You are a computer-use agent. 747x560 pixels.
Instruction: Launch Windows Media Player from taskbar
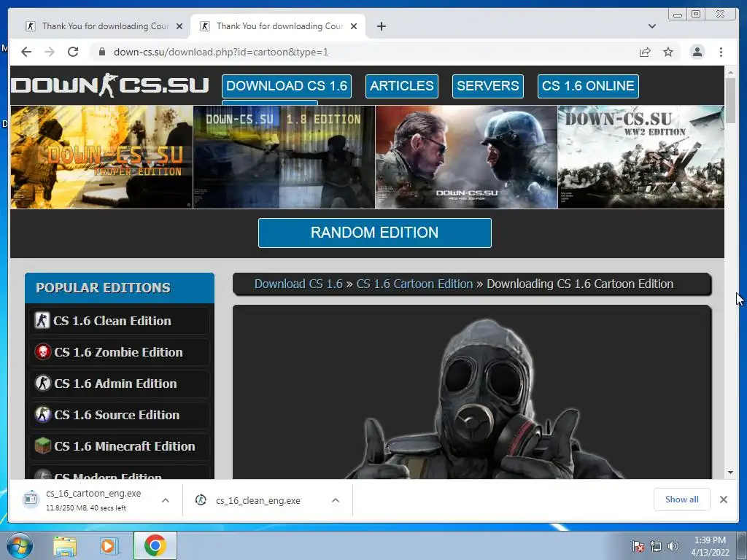pyautogui.click(x=109, y=546)
